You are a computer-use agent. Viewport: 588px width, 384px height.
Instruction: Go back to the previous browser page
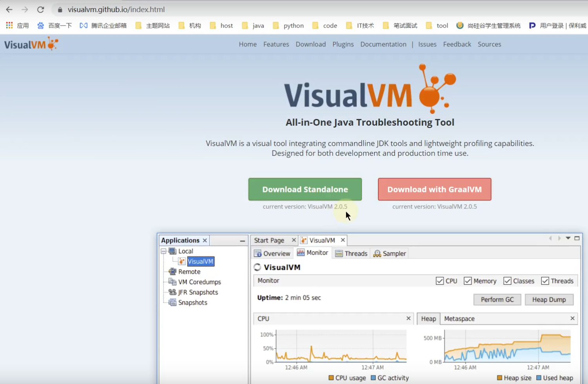coord(9,9)
